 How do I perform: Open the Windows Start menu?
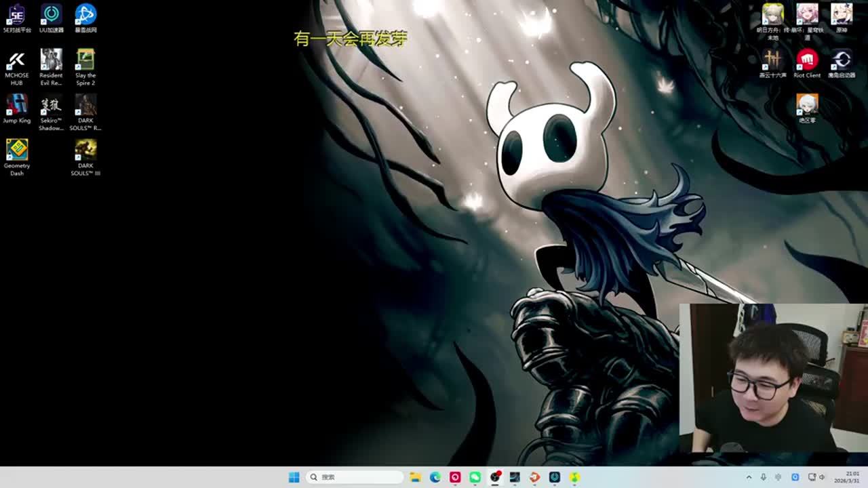click(294, 477)
